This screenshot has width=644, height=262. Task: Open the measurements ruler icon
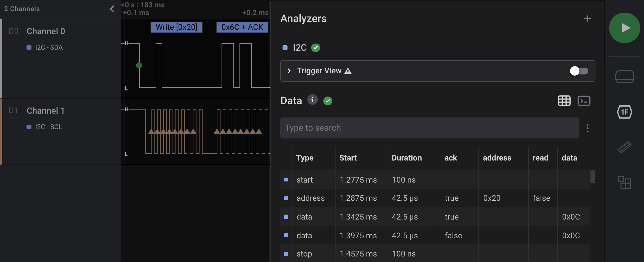tap(625, 147)
